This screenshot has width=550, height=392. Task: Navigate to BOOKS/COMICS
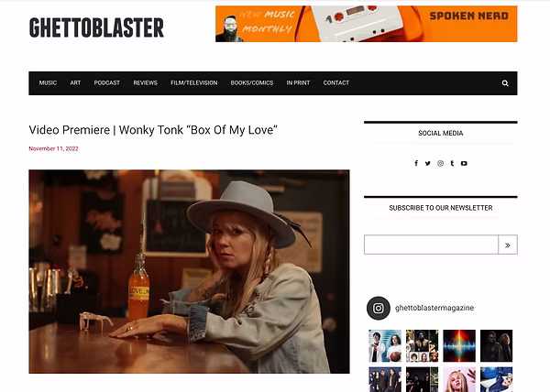(252, 82)
